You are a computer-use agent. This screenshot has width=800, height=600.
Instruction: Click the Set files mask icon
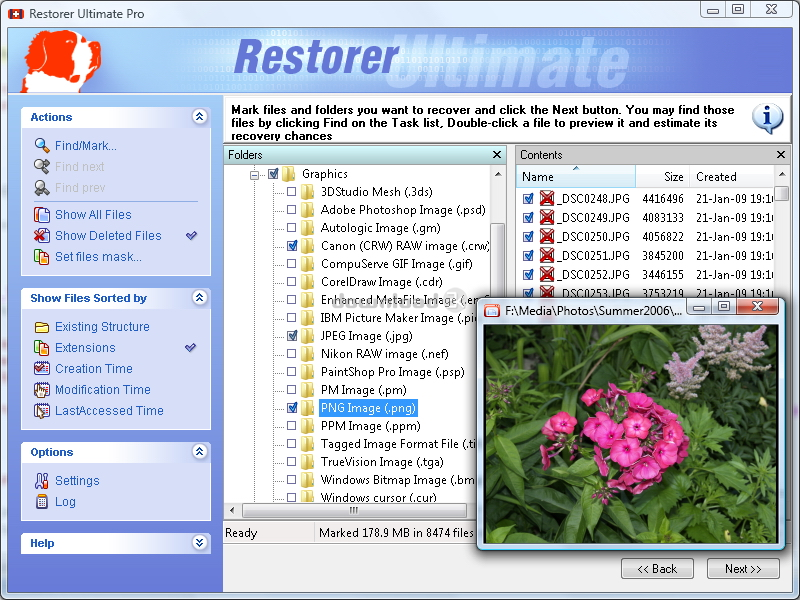click(42, 257)
